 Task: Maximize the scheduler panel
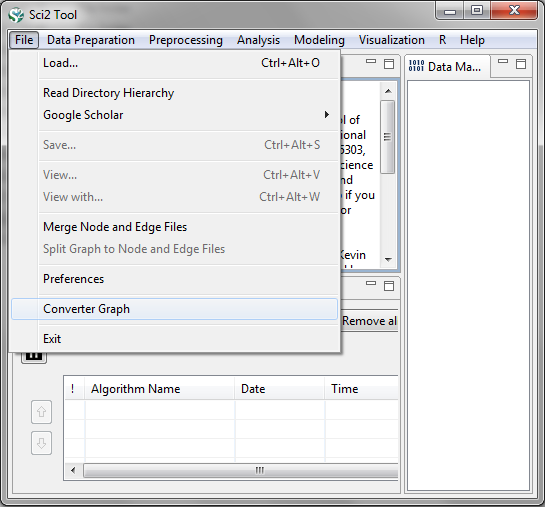click(389, 286)
